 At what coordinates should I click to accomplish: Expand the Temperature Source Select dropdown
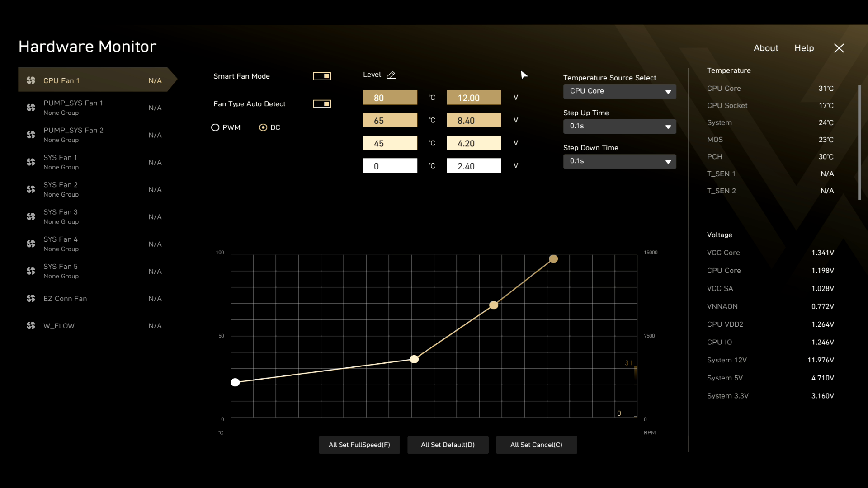pyautogui.click(x=619, y=90)
